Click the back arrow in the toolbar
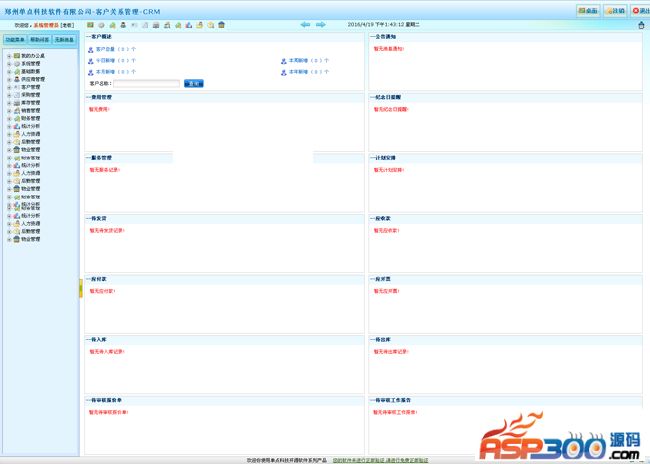Screen dimensions: 650x464 point(306,24)
